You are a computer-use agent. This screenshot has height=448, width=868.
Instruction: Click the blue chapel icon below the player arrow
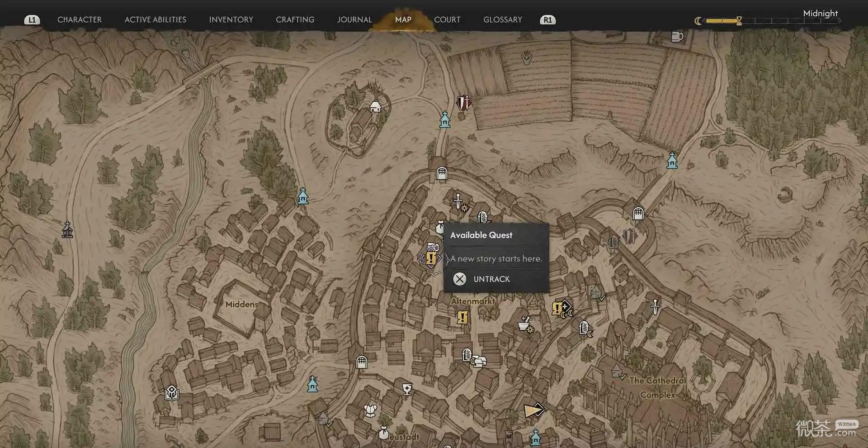tap(536, 438)
